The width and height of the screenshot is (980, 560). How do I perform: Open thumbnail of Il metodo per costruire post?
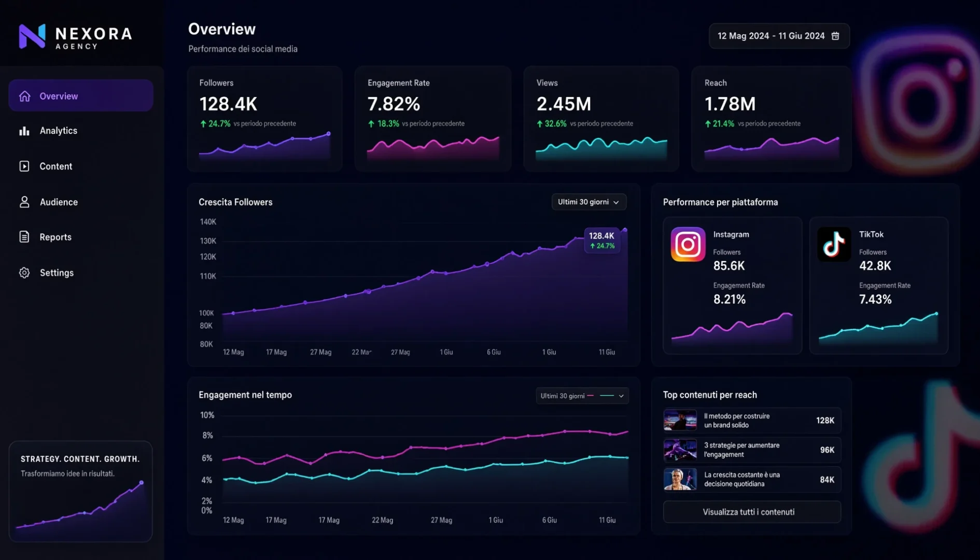click(680, 421)
